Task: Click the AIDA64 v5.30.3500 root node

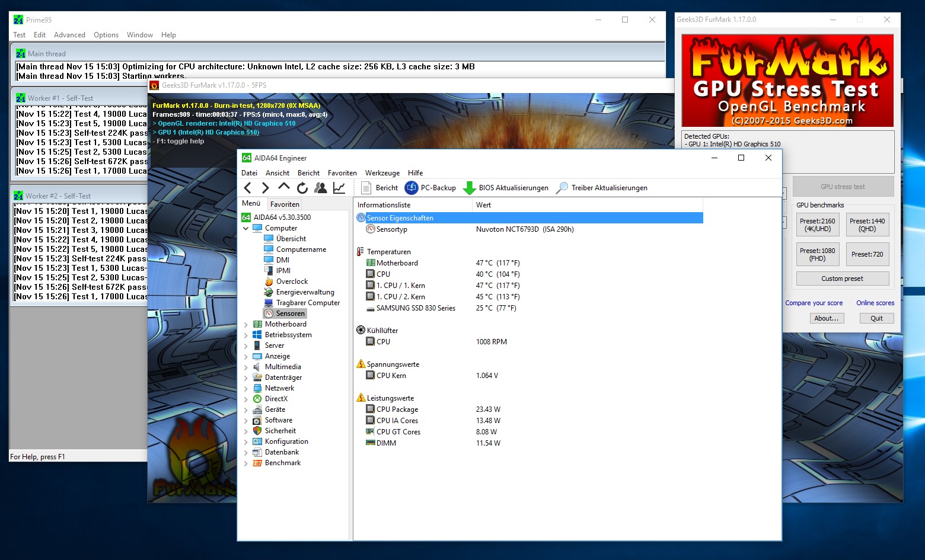Action: (x=282, y=217)
